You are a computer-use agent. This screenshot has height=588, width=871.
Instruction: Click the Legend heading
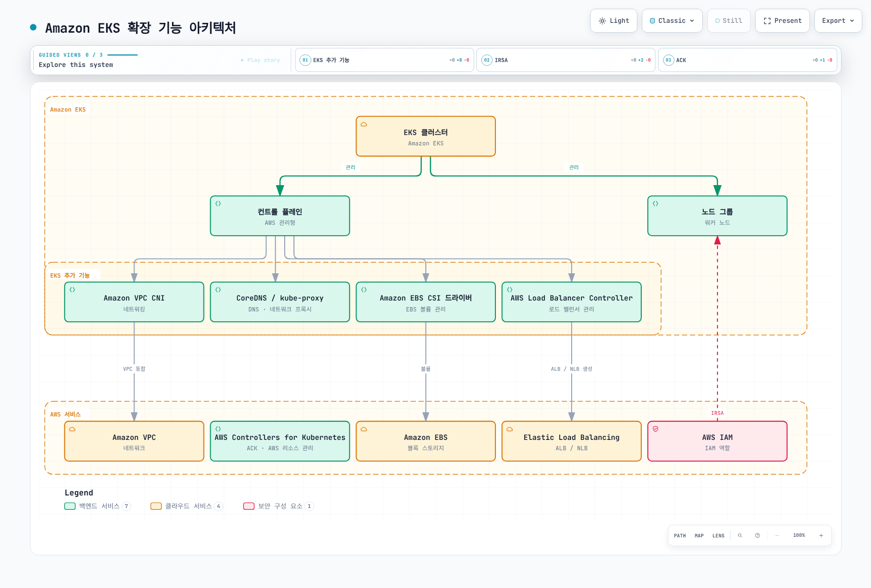[79, 493]
